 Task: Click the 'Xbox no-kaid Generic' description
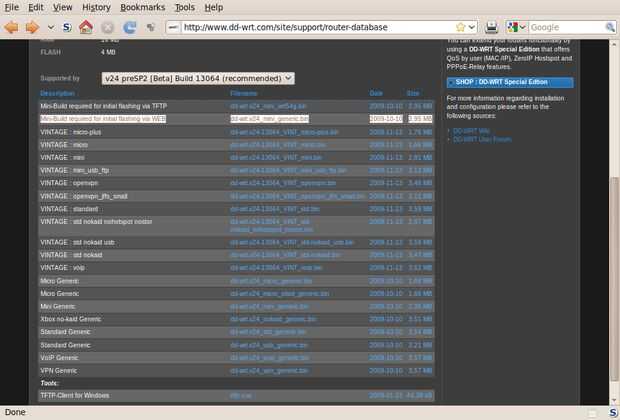click(x=70, y=319)
